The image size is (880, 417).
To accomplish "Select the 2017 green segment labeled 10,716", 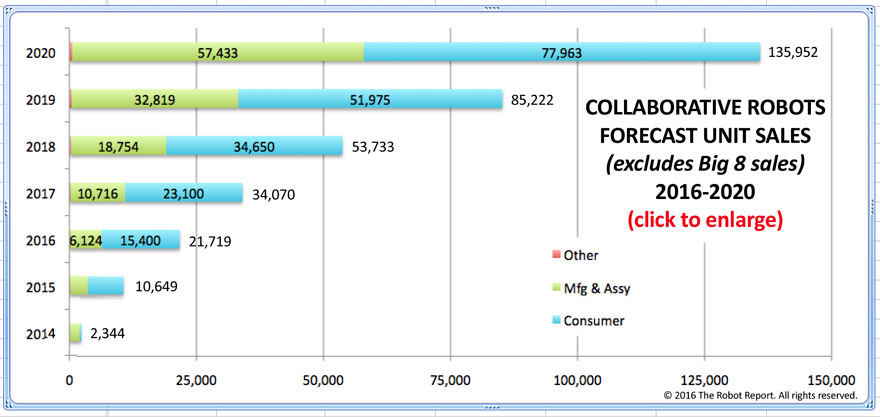I will point(97,193).
